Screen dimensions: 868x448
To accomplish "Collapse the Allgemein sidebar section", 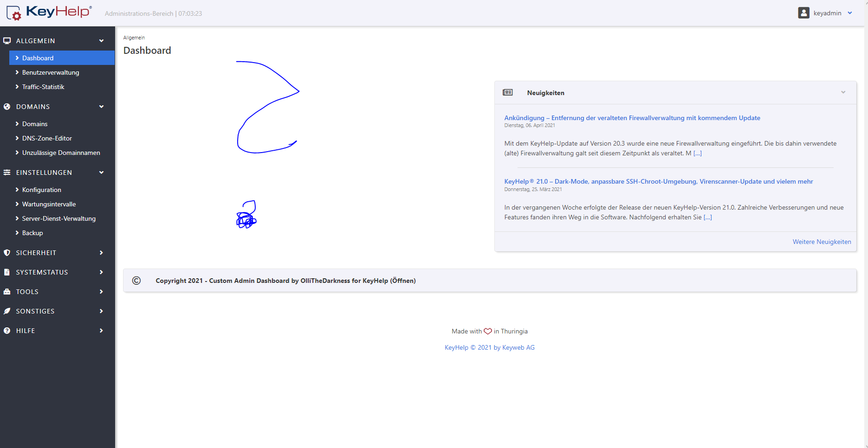I will click(x=101, y=41).
